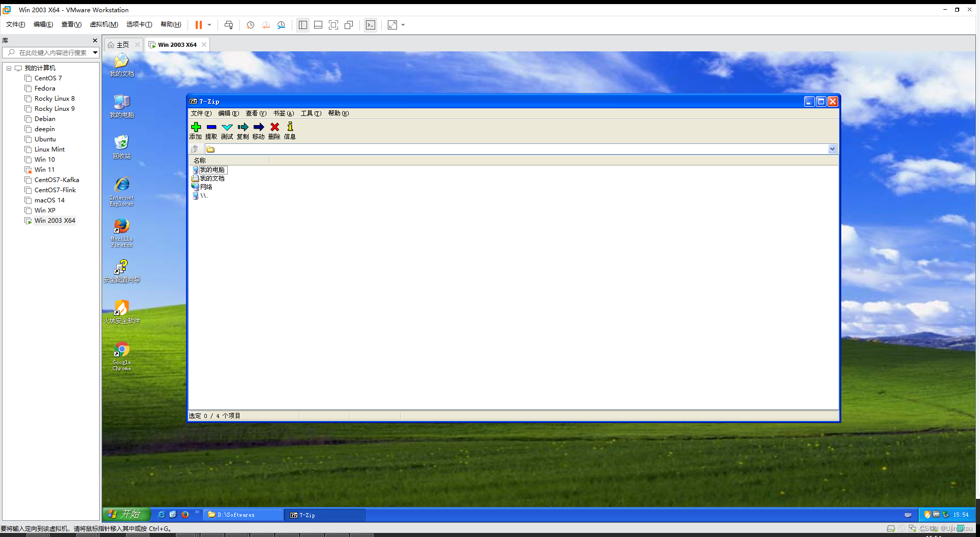Toggle library sidebar view icon
The width and height of the screenshot is (980, 537).
coord(303,25)
